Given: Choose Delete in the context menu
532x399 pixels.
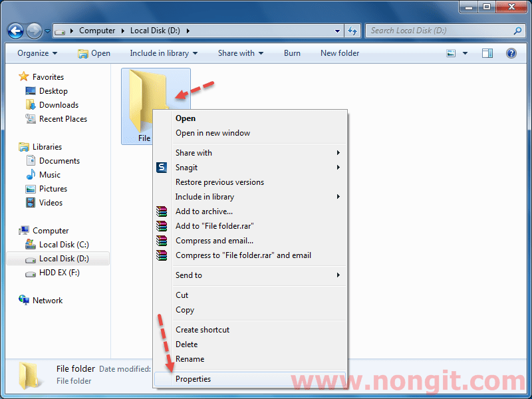Looking at the screenshot, I should pos(251,344).
